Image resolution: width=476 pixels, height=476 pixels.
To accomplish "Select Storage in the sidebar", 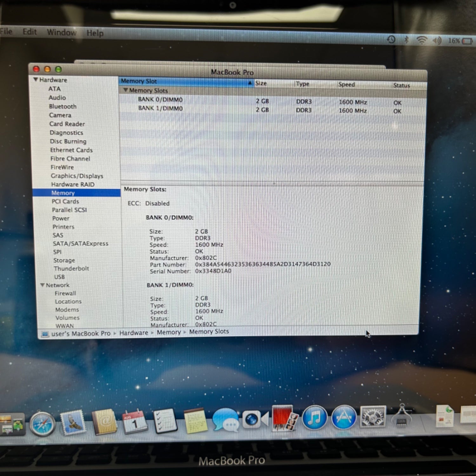I will (x=64, y=260).
